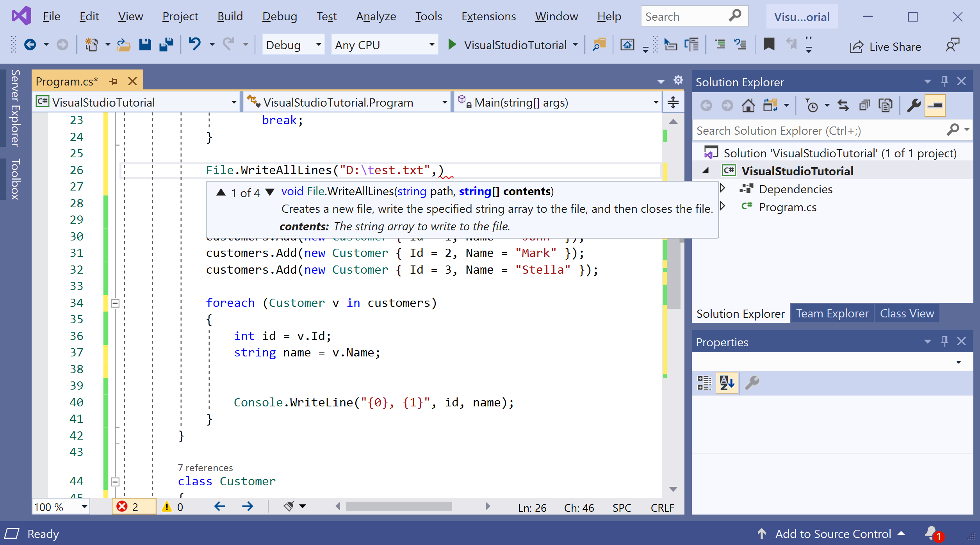Click the 2 errors indicator

128,507
